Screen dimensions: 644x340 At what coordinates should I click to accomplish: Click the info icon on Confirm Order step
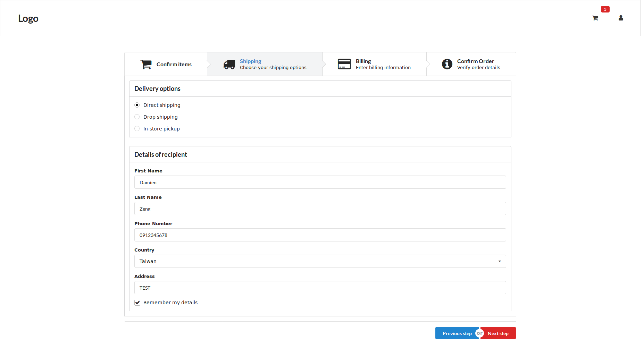point(447,64)
